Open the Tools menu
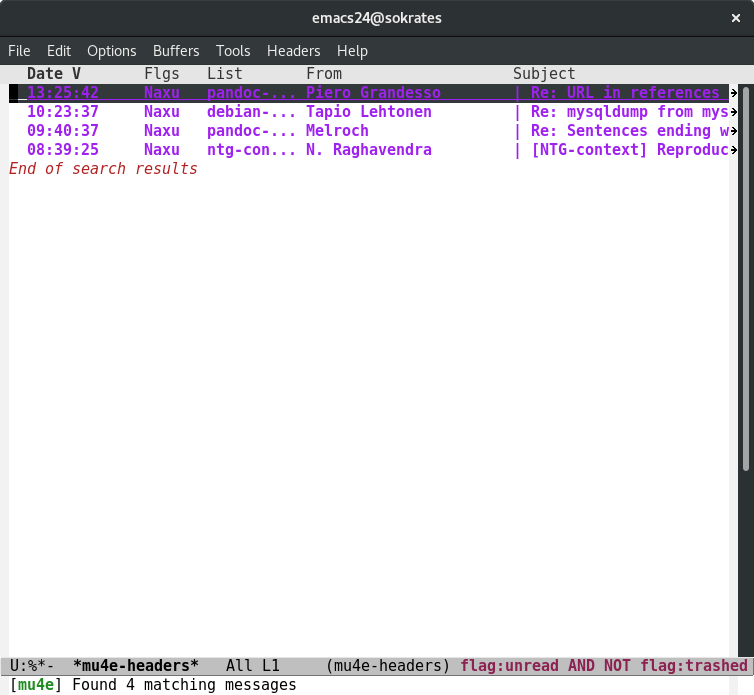Image resolution: width=754 pixels, height=695 pixels. tap(233, 51)
